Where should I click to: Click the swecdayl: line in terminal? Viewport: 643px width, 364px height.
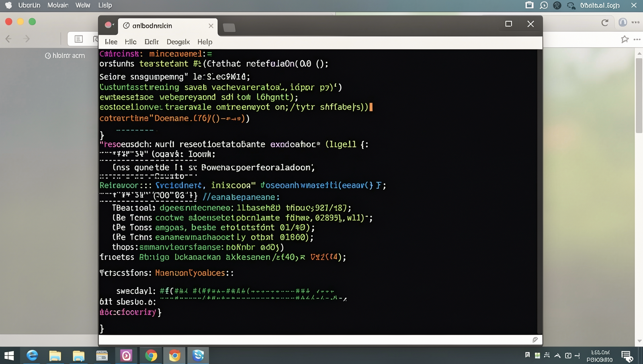[225, 291]
